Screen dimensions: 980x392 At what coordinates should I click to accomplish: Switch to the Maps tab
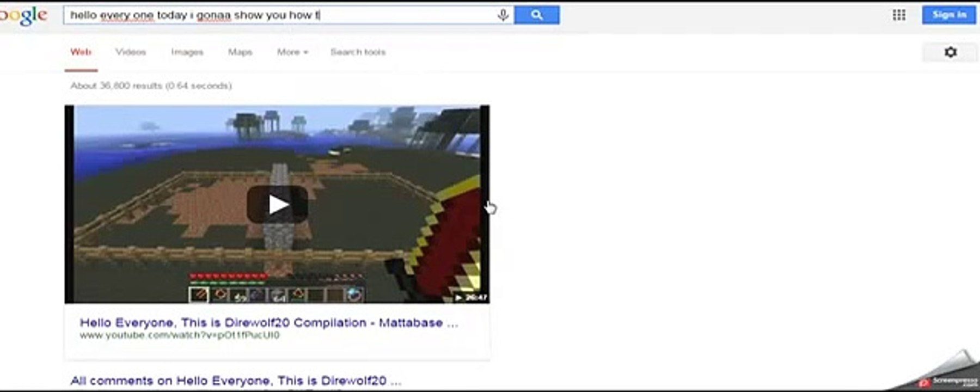[x=240, y=52]
